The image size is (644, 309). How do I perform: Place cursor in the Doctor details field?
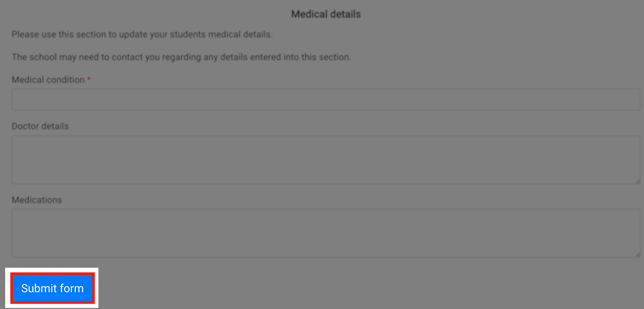pos(326,160)
